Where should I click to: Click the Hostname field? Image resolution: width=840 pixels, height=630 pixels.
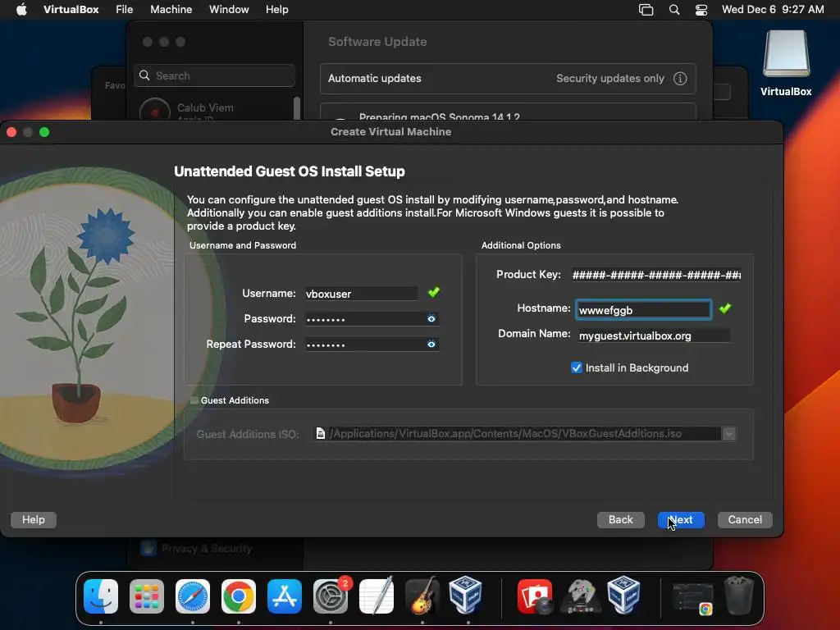[x=643, y=310]
